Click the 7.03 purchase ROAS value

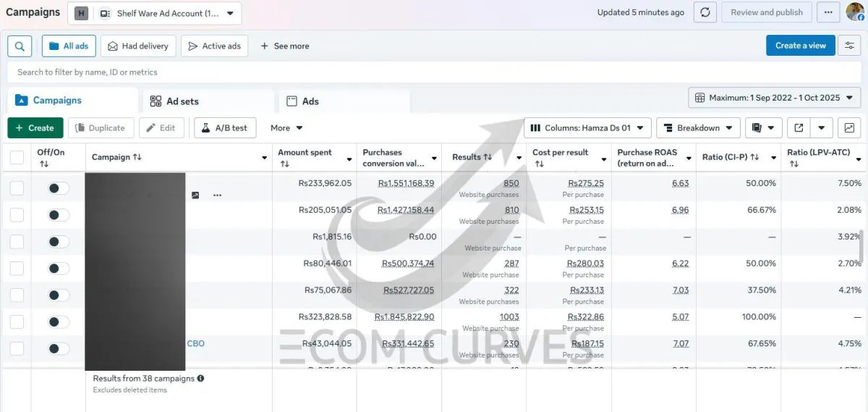[681, 290]
